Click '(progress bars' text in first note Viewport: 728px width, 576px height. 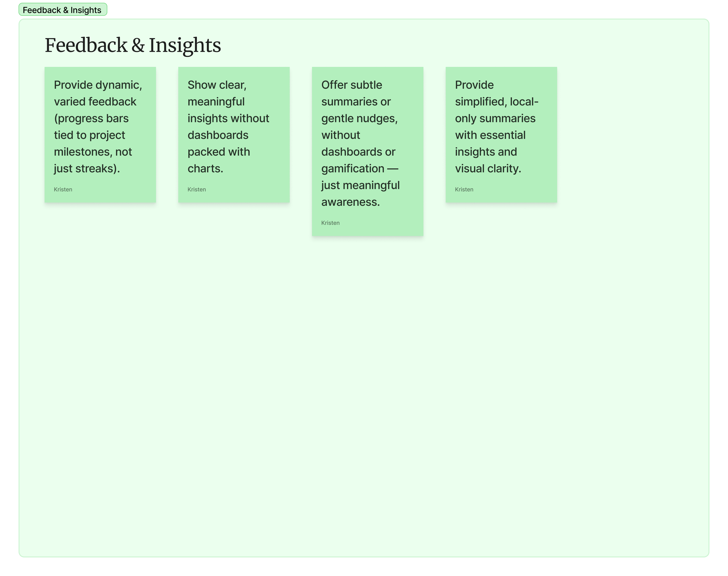pos(91,118)
